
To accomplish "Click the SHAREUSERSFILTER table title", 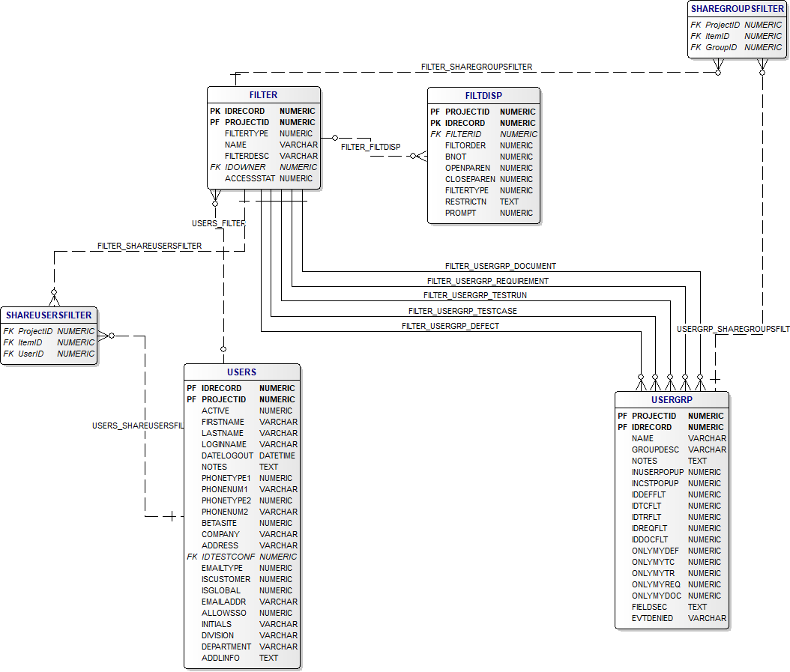I will pos(48,315).
